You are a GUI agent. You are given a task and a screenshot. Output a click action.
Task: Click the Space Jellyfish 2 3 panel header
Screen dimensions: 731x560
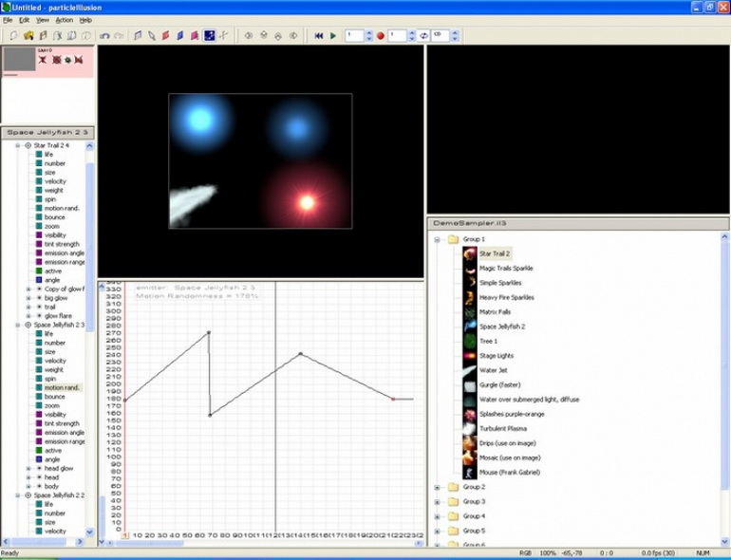click(47, 132)
